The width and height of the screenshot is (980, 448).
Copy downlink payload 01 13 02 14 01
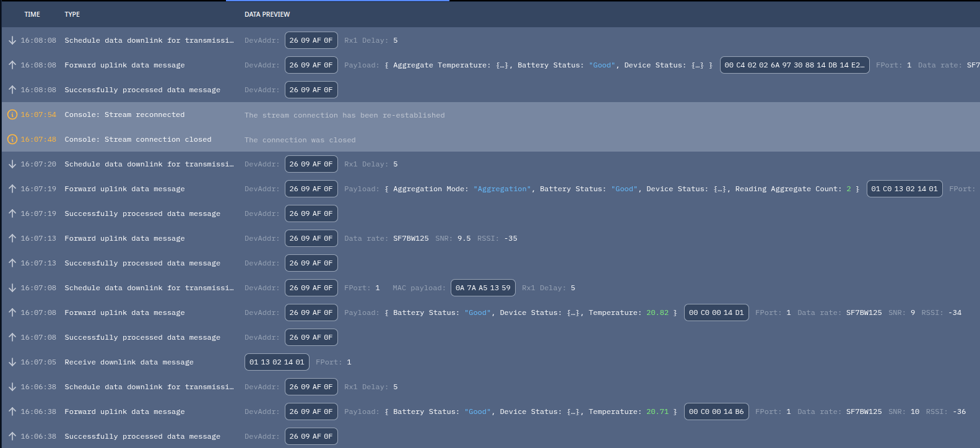tap(277, 362)
